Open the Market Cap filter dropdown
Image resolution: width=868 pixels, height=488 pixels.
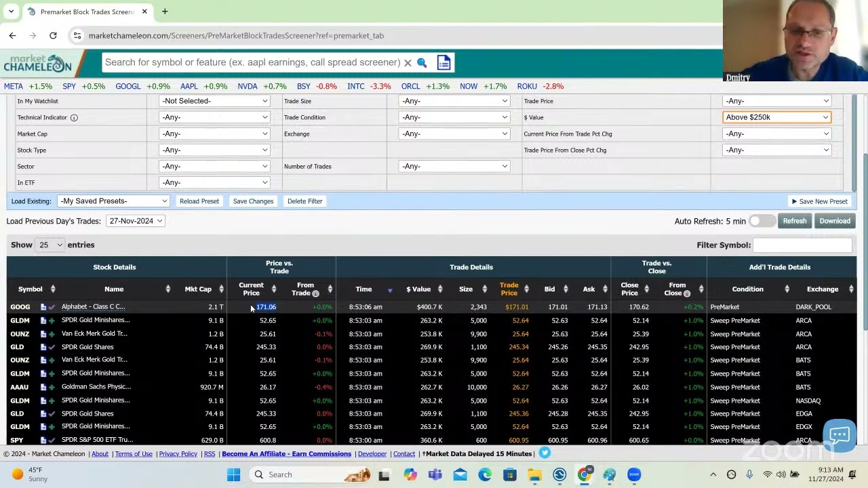214,134
